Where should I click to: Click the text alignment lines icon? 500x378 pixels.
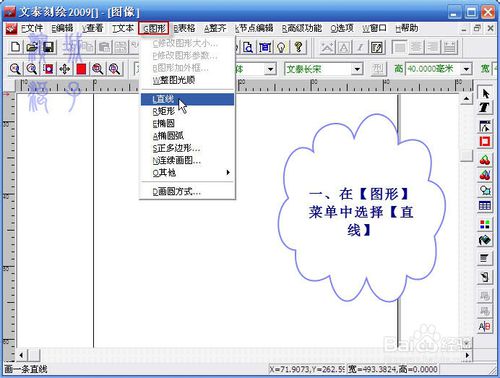[485, 258]
